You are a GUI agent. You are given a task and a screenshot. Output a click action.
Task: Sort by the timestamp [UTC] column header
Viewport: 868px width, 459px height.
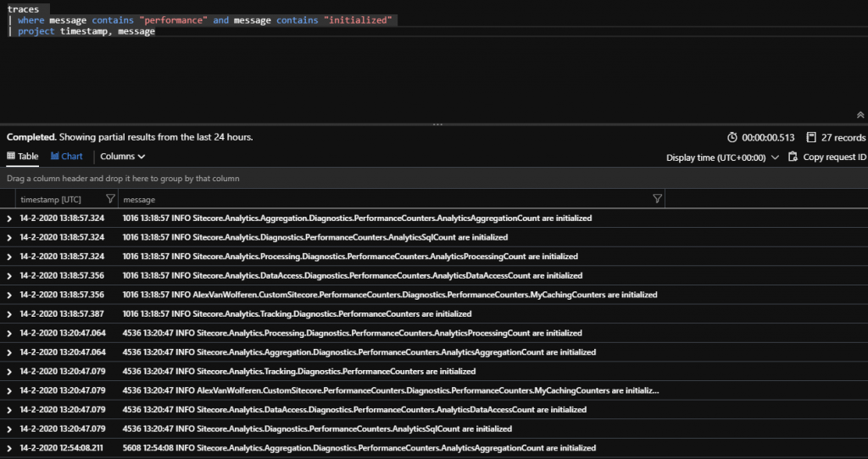pos(51,199)
